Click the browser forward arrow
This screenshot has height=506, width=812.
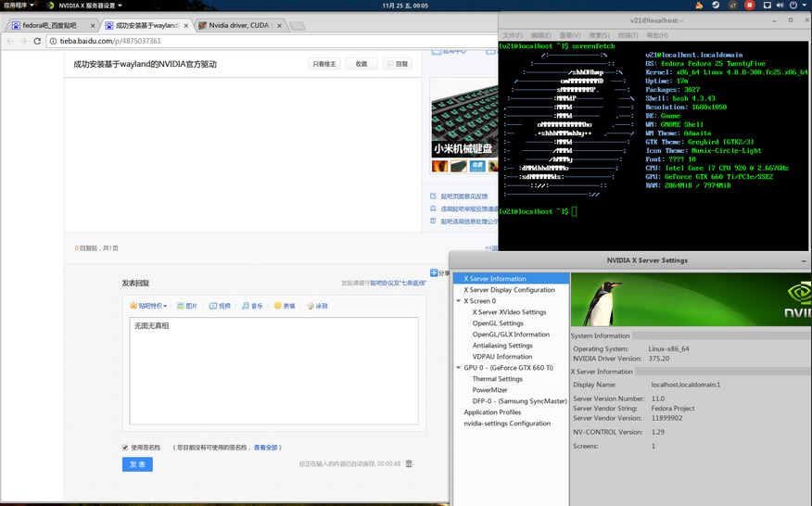coord(23,41)
